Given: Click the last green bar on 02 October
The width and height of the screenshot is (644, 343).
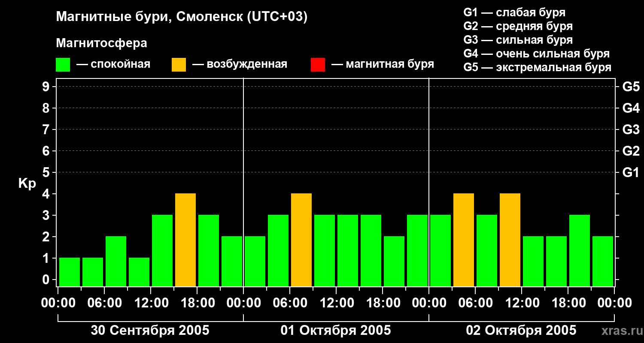Looking at the screenshot, I should 603,261.
